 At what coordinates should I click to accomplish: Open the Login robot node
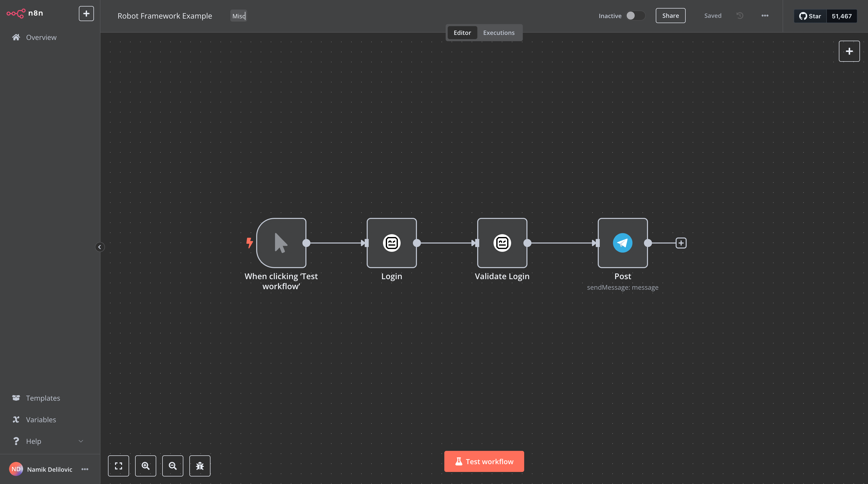(x=392, y=243)
